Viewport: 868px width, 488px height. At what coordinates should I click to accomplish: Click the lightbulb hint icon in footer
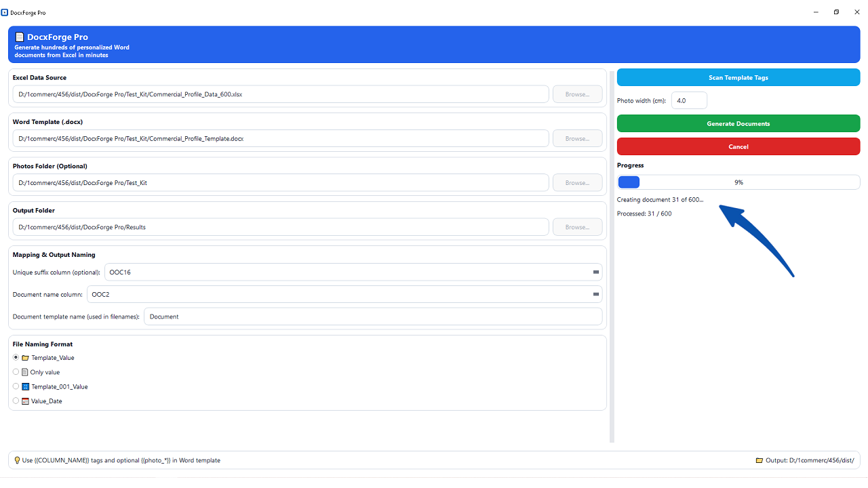17,460
